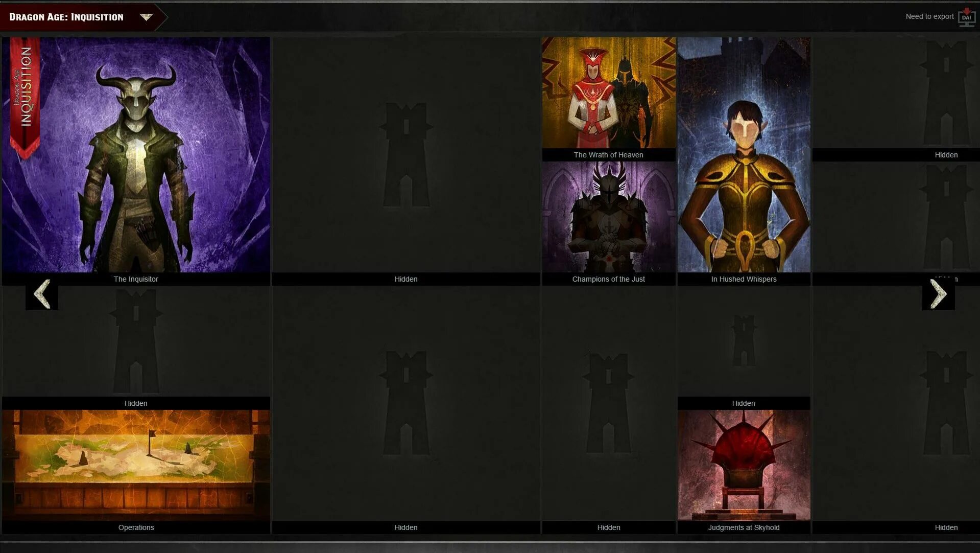980x553 pixels.
Task: Click the DAI export icon
Action: 966,17
